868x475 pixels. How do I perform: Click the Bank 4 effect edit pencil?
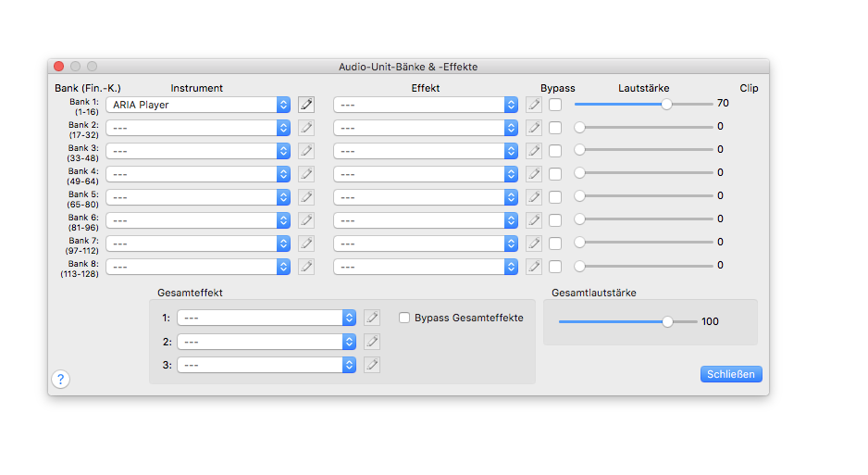click(534, 174)
